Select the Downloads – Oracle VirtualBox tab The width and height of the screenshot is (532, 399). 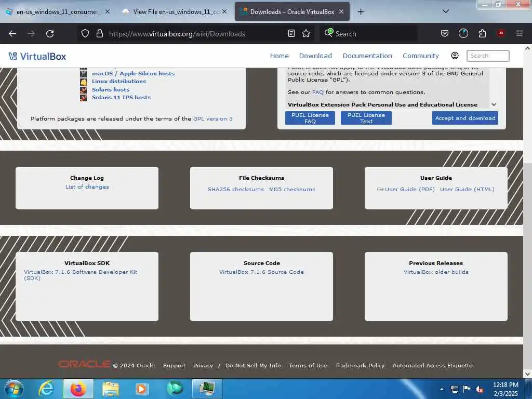click(292, 12)
